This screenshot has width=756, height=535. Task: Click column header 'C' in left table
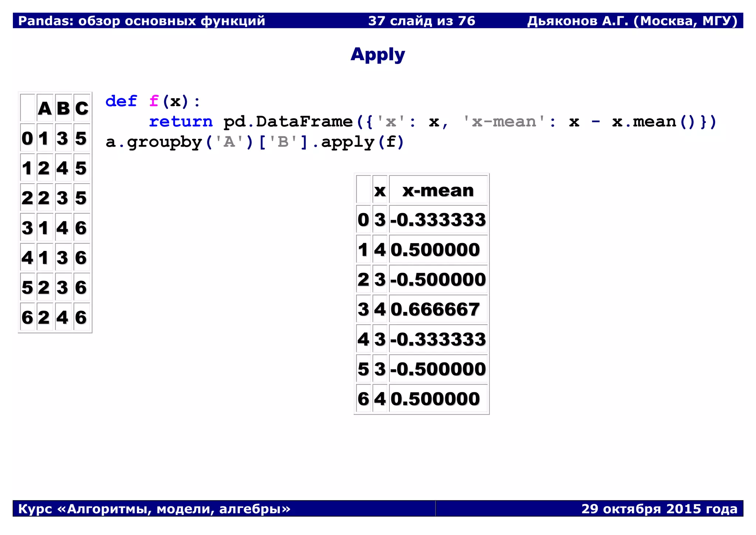pos(82,108)
